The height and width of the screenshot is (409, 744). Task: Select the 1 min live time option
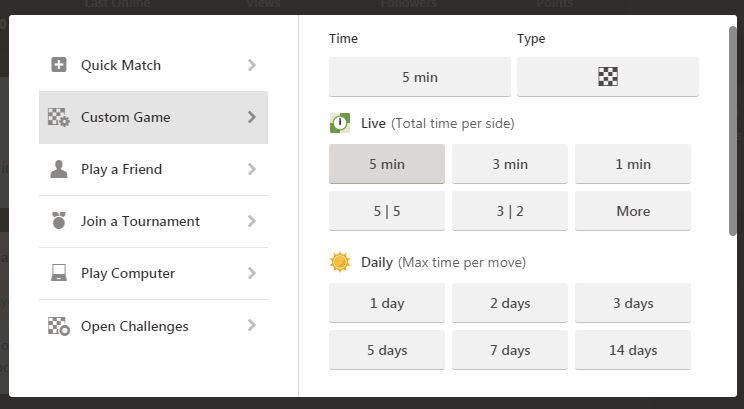tap(632, 164)
